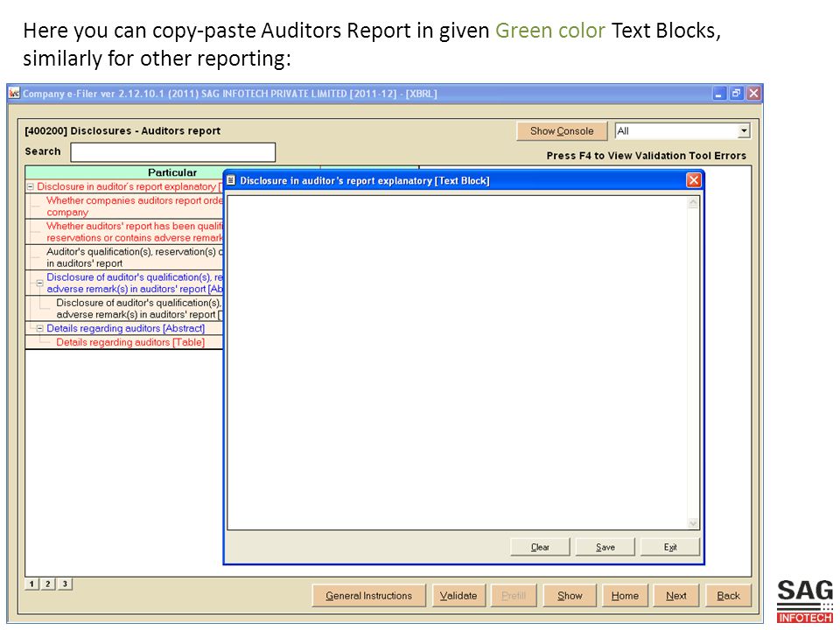840x630 pixels.
Task: Click the Back button
Action: tap(728, 596)
